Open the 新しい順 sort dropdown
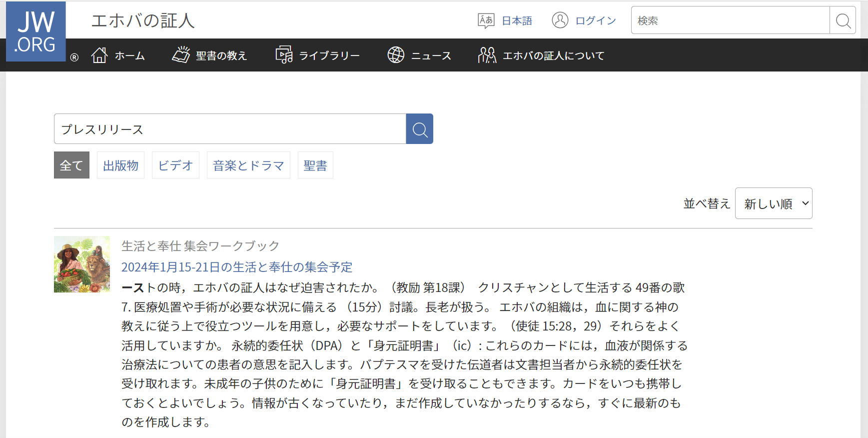The height and width of the screenshot is (438, 868). [774, 203]
